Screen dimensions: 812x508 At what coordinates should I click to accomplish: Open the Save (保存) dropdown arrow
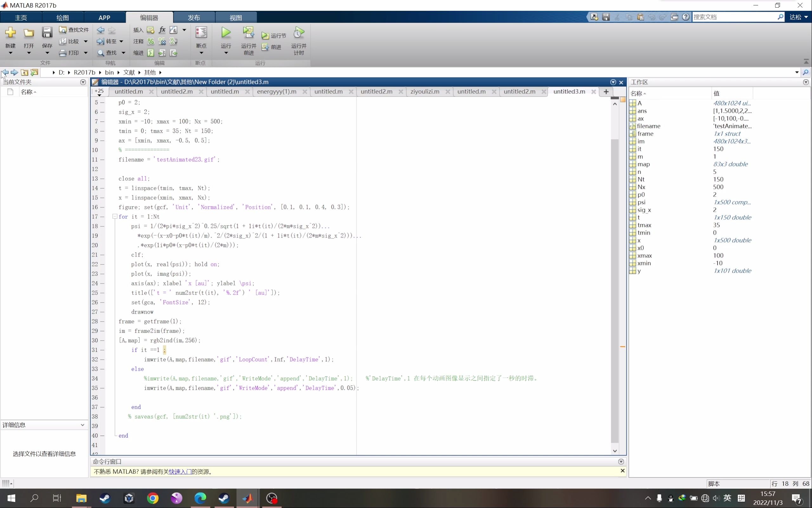pyautogui.click(x=47, y=53)
